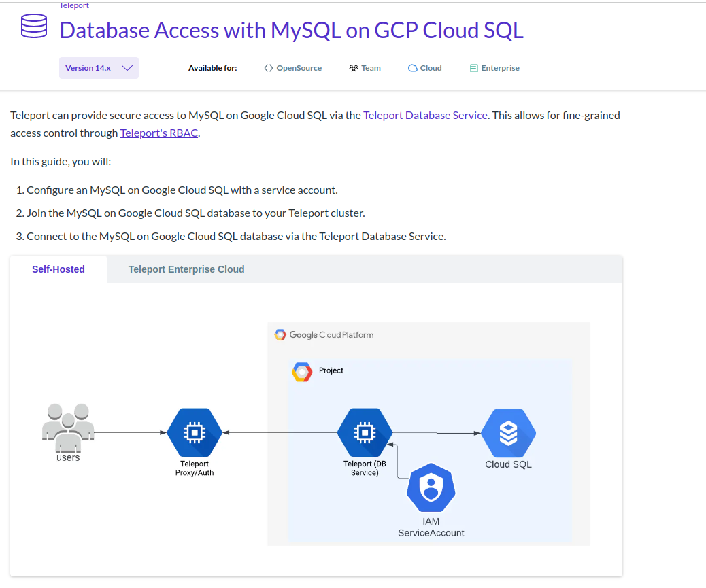This screenshot has height=588, width=706.
Task: Click the IAM ServiceAccount shield icon
Action: [431, 487]
